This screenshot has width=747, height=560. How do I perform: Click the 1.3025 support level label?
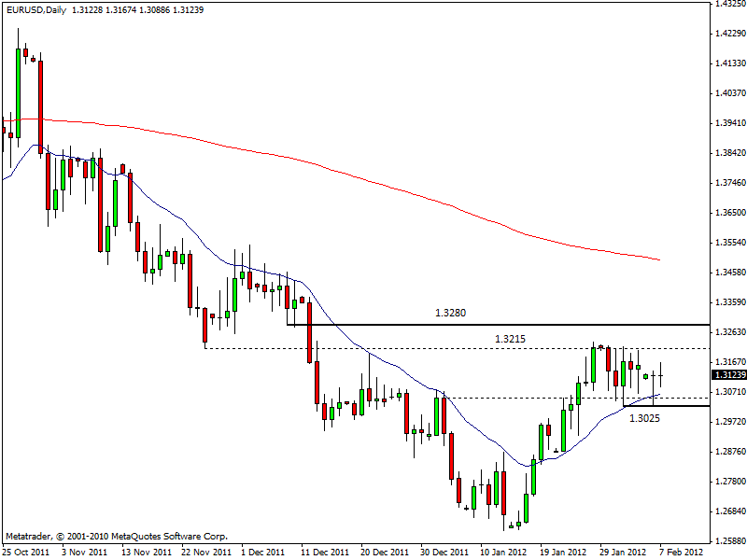click(x=645, y=418)
